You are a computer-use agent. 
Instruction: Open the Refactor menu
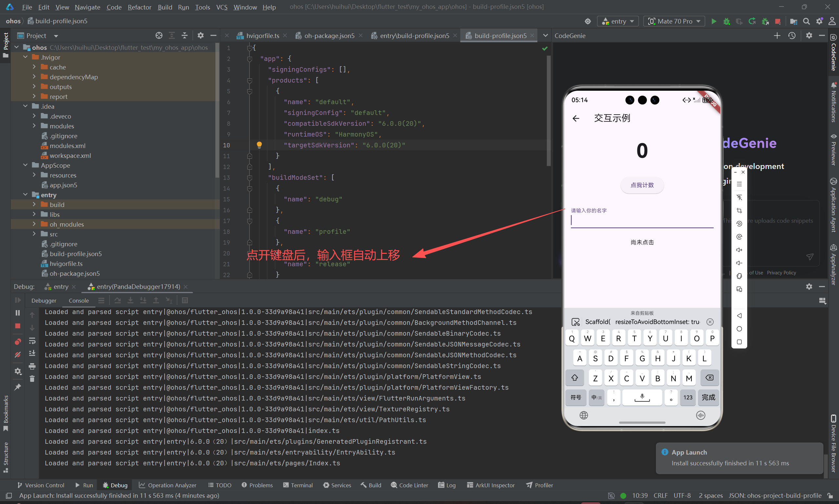click(x=139, y=7)
